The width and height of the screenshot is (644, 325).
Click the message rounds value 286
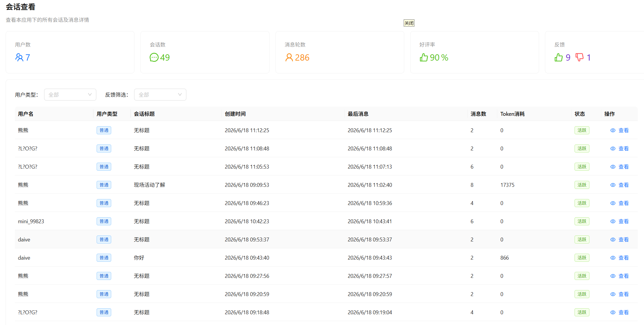click(x=302, y=57)
